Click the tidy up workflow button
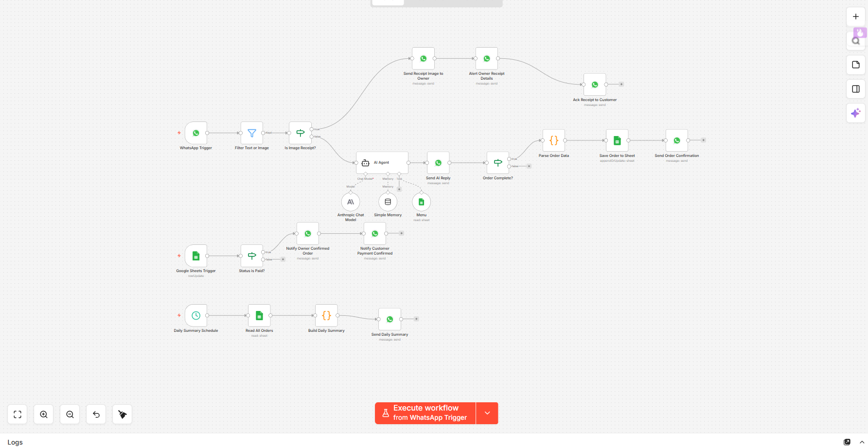Viewport: 868px width, 447px height. 123,414
